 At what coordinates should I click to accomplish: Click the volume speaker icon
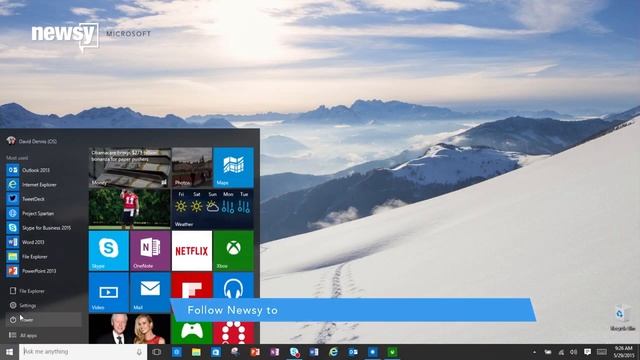(x=574, y=352)
